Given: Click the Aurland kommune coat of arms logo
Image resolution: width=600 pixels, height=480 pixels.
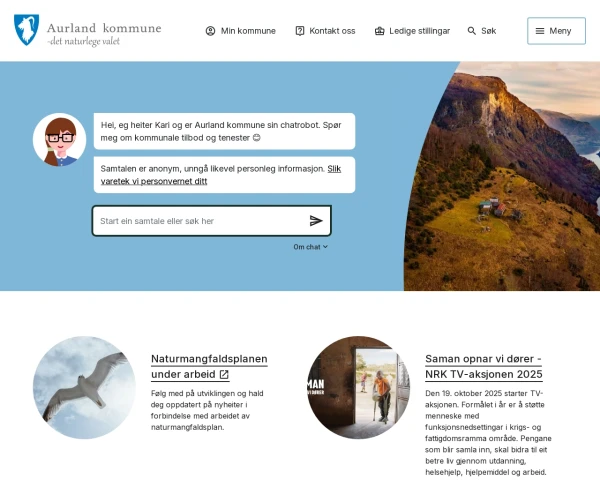Looking at the screenshot, I should pyautogui.click(x=26, y=30).
